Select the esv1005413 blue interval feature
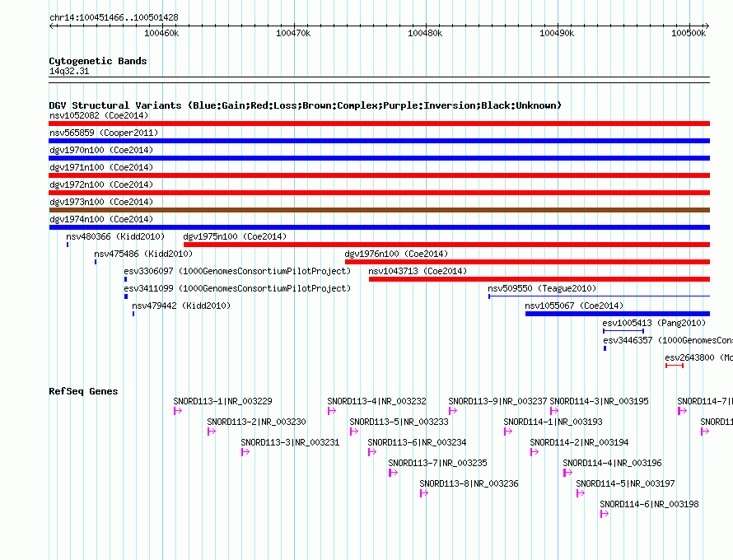Viewport: 733px width, 560px height. pos(623,331)
